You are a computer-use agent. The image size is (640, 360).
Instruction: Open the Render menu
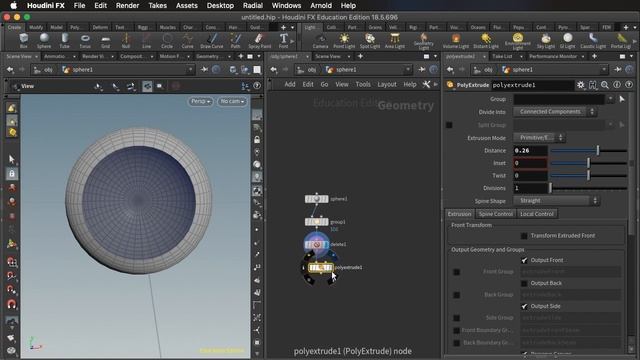(127, 6)
